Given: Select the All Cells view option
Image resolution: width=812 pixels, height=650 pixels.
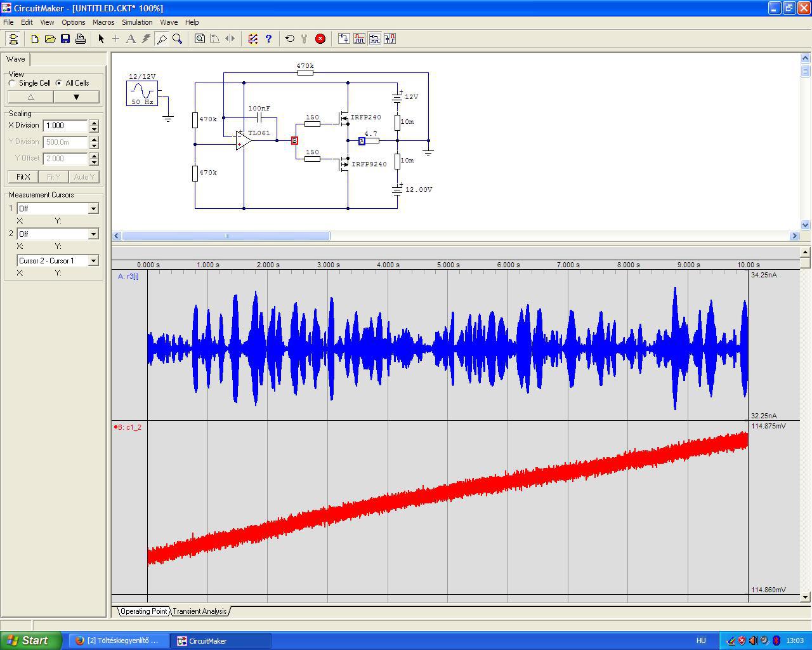Looking at the screenshot, I should click(x=59, y=83).
